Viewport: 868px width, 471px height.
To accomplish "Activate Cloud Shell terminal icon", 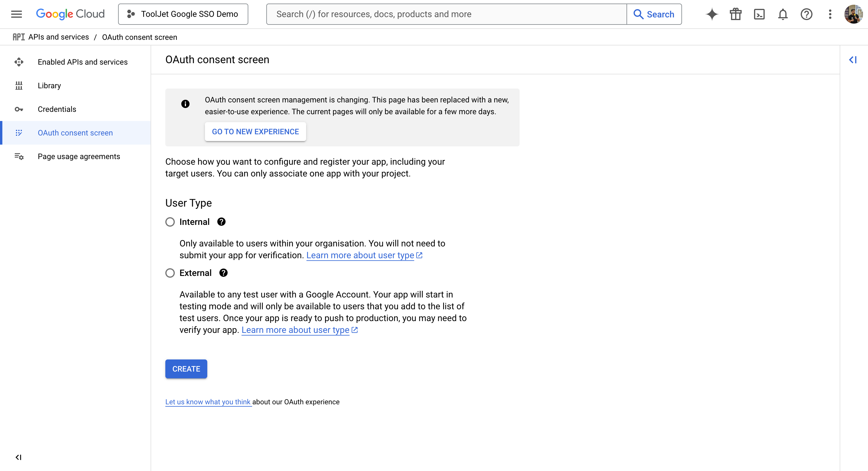I will tap(759, 14).
